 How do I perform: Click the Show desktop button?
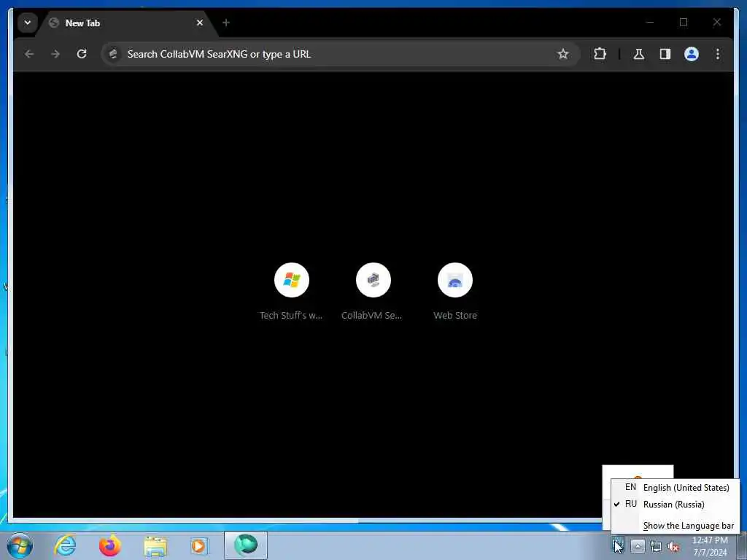click(741, 546)
